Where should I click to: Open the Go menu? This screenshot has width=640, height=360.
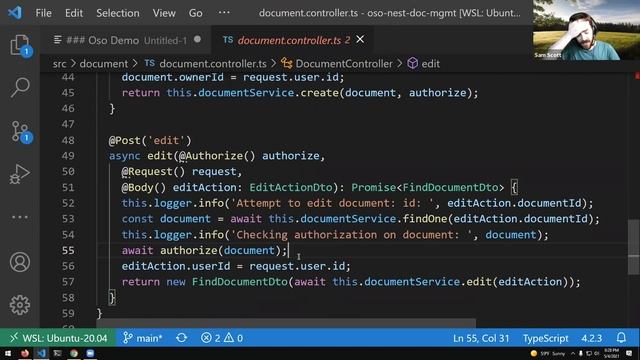[196, 13]
